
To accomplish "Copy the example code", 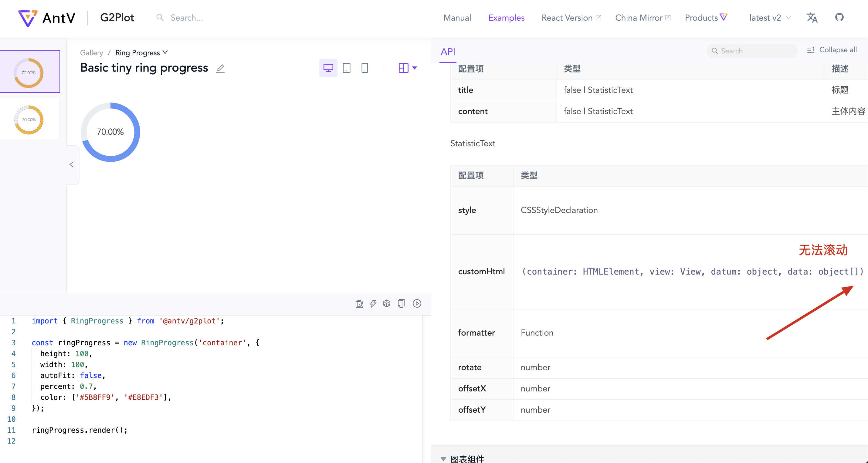I will [401, 304].
